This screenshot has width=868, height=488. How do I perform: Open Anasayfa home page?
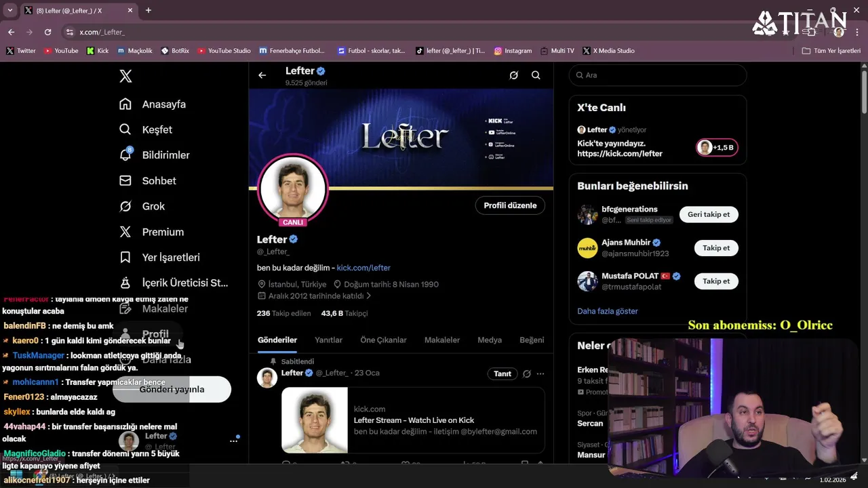[153, 104]
